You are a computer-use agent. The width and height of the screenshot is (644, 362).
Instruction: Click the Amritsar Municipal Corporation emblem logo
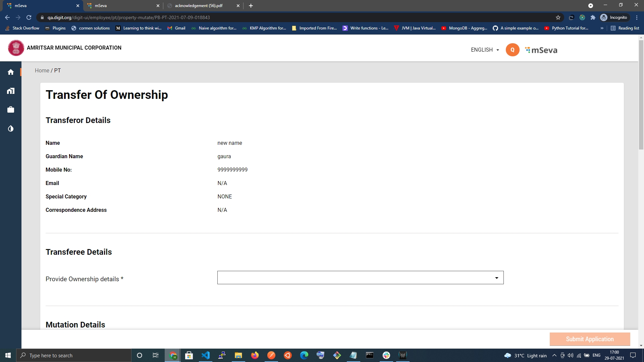click(x=16, y=48)
